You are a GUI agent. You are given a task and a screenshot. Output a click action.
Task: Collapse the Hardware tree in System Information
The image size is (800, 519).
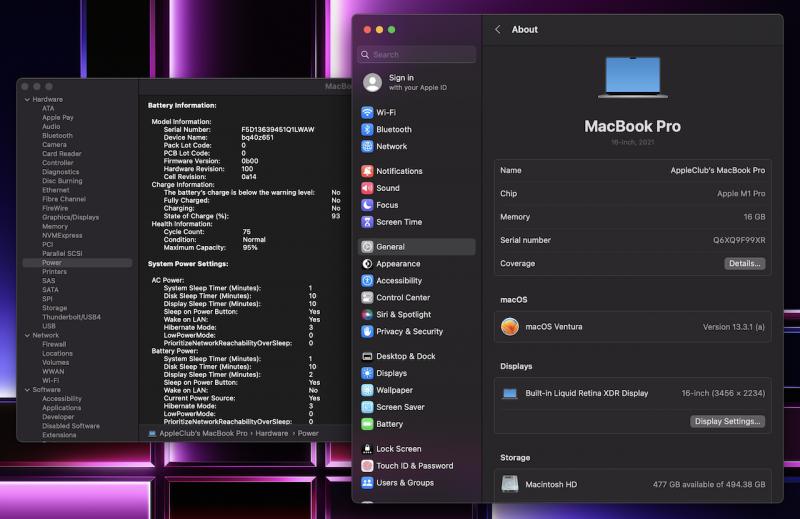click(27, 100)
